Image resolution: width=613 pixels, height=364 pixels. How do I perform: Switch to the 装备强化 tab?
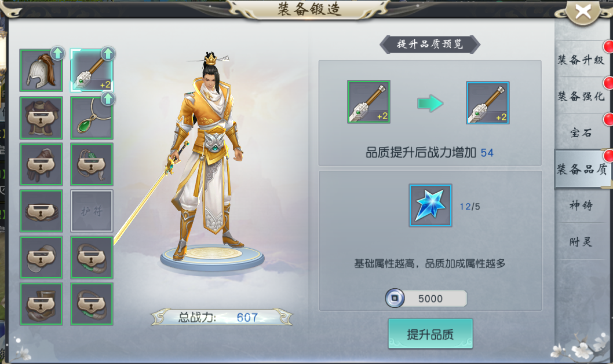581,96
